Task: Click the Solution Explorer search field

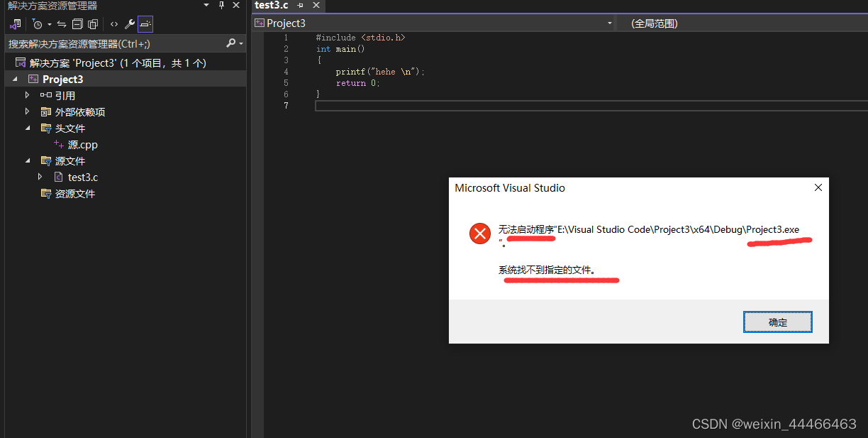Action: (113, 43)
